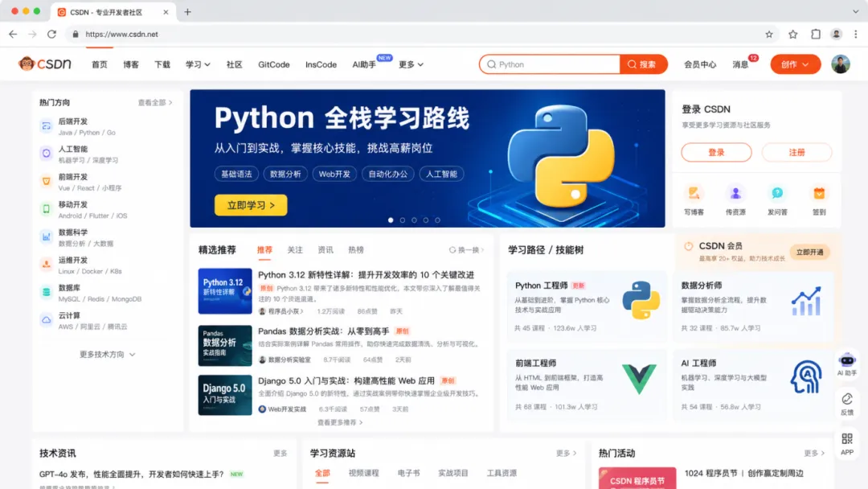Switch to the 热榜 tab

pyautogui.click(x=356, y=250)
